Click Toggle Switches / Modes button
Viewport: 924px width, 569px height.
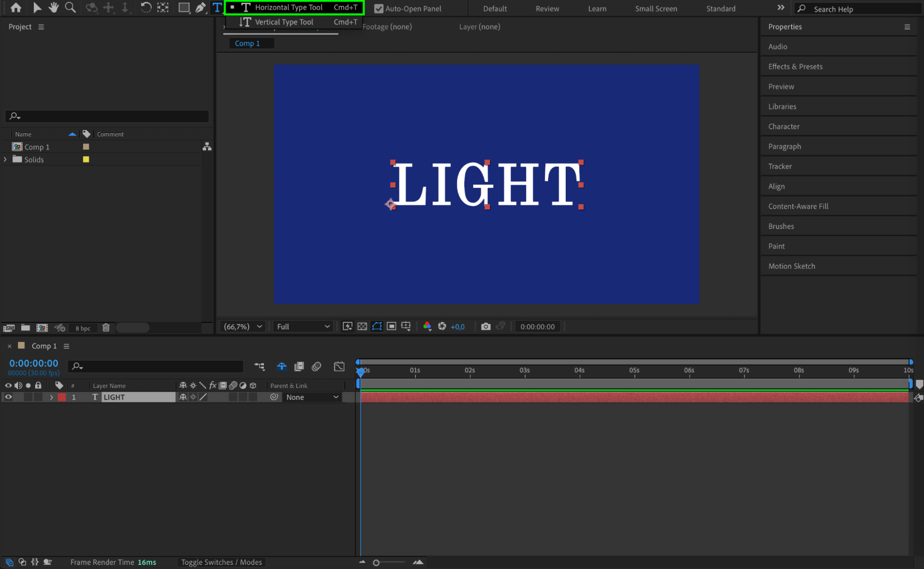[221, 562]
